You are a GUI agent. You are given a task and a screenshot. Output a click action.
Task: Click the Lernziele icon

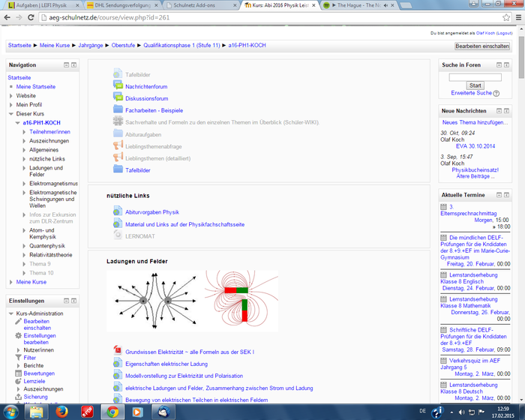coord(19,381)
